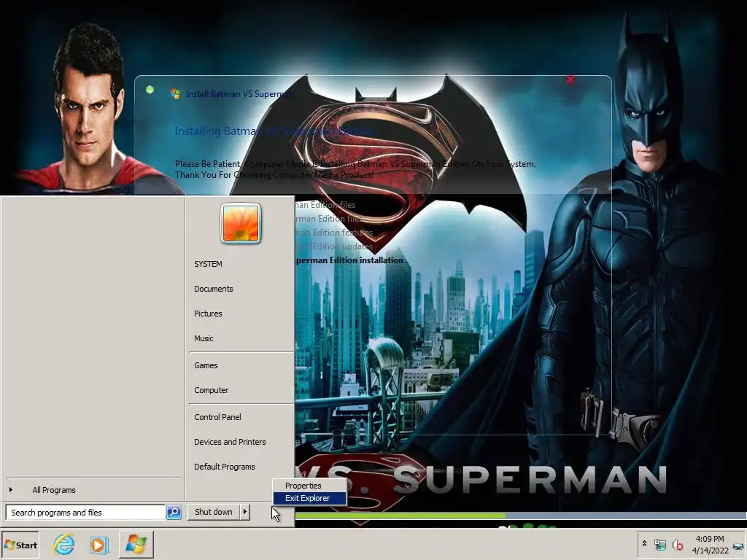
Task: Launch Internet Explorer from taskbar
Action: (x=64, y=545)
